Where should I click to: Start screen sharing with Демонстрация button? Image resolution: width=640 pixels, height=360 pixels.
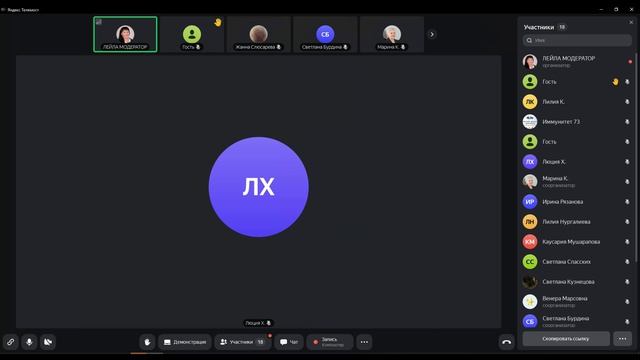click(x=185, y=342)
